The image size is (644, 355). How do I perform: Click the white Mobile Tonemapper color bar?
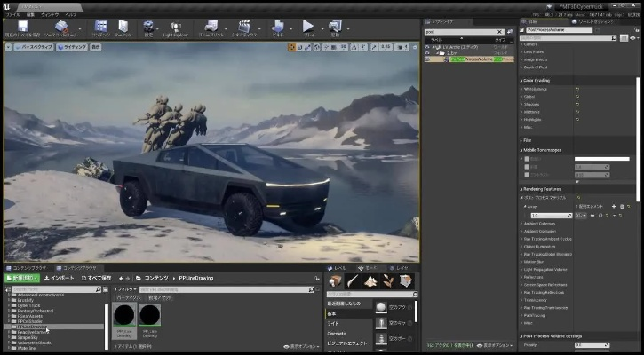601,159
